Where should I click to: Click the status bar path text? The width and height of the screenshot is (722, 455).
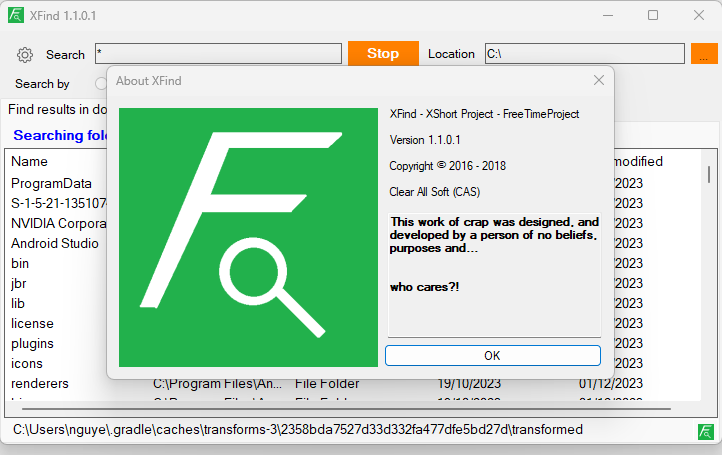tap(297, 430)
